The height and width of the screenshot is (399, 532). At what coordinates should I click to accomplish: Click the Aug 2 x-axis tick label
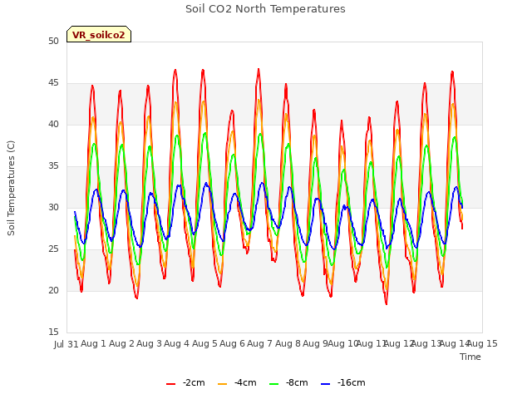pos(121,344)
